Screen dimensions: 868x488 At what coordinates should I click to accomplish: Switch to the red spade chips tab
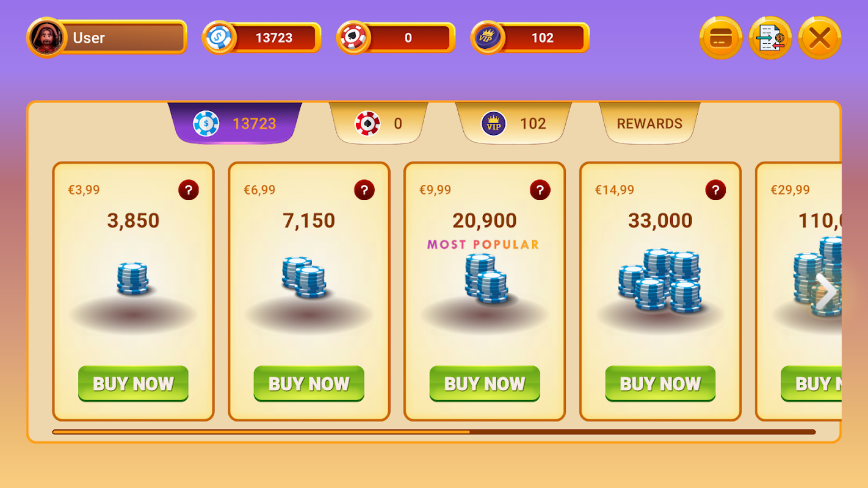tap(378, 123)
